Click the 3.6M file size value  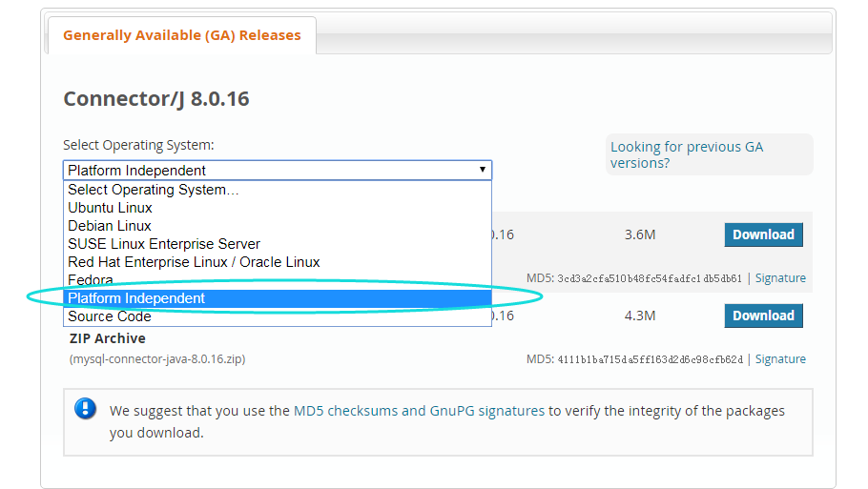click(640, 234)
